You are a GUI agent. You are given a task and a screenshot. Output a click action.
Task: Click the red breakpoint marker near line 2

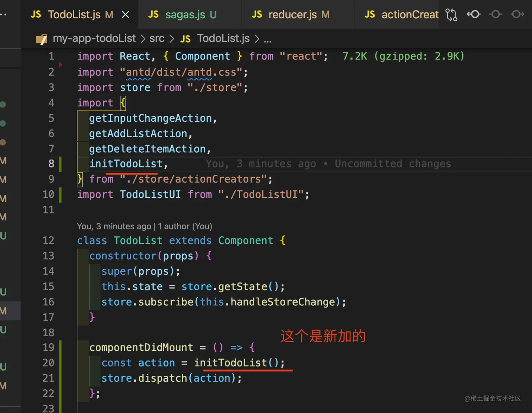point(61,65)
